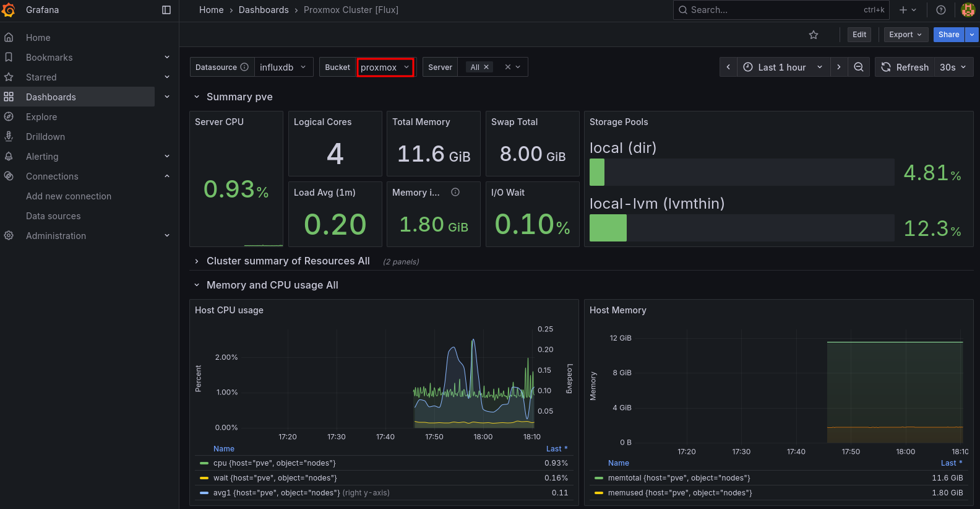Click the blue Share button
The image size is (980, 509).
pos(948,35)
